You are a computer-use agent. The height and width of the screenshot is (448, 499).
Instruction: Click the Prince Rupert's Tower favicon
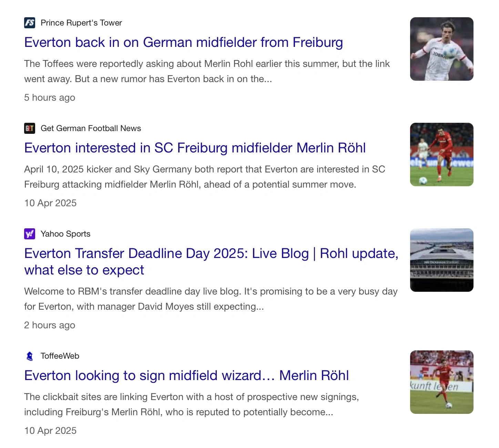click(x=30, y=23)
